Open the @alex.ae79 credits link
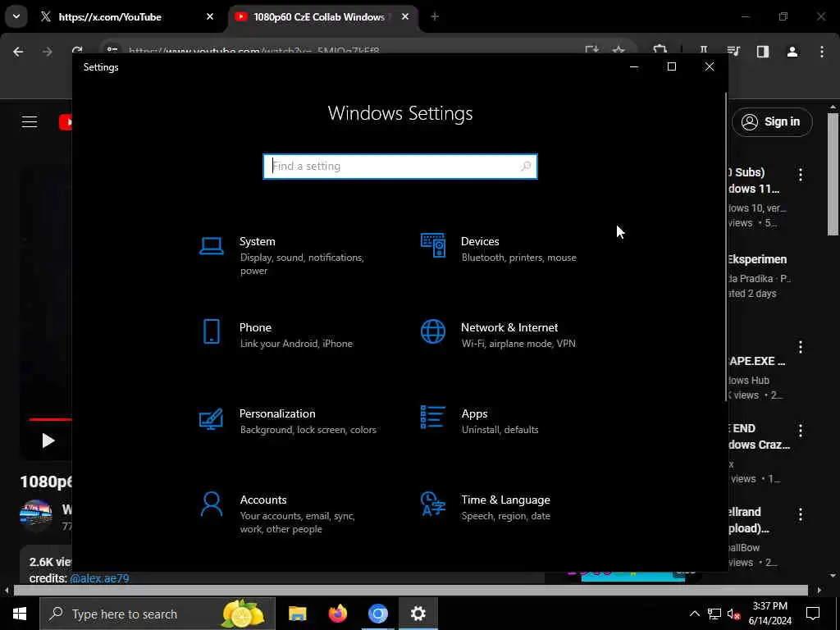This screenshot has height=630, width=840. coord(99,578)
